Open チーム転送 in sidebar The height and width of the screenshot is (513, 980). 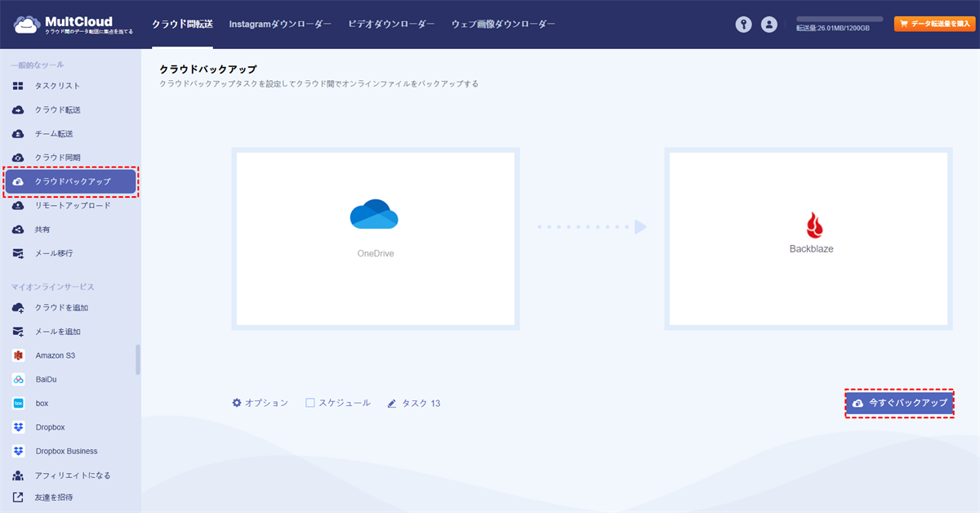[x=54, y=133]
